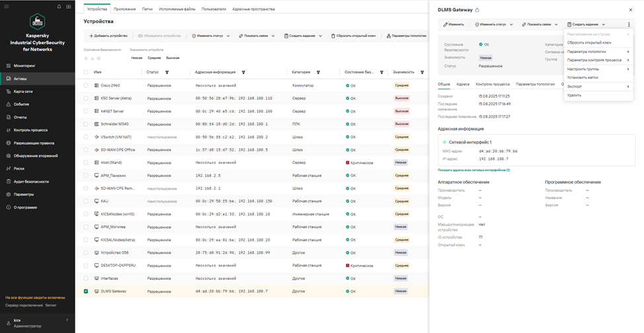Check the KALI row checkbox
Image resolution: width=644 pixels, height=333 pixels.
[x=86, y=202]
